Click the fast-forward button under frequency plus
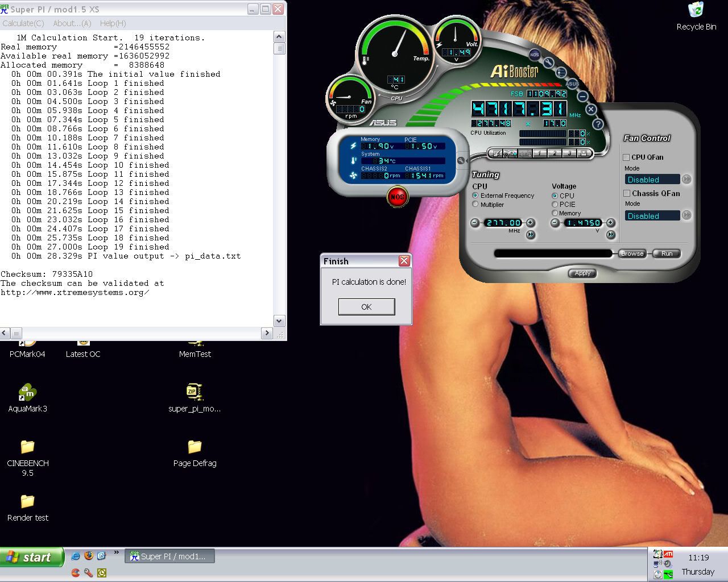This screenshot has width=728, height=582. pos(531,235)
